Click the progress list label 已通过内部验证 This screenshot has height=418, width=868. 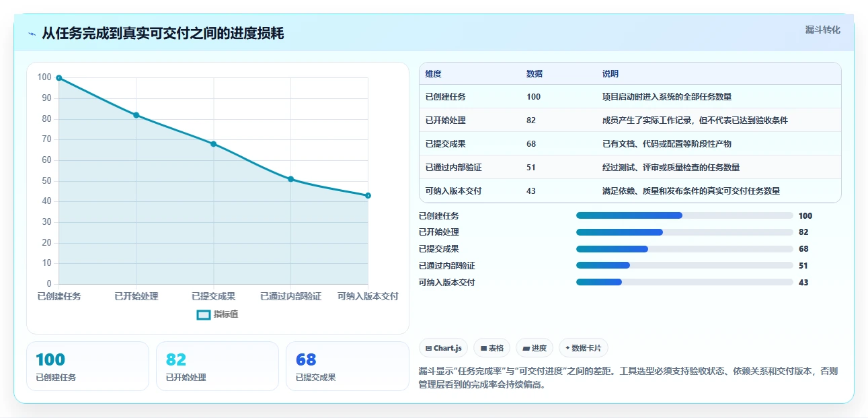(447, 266)
